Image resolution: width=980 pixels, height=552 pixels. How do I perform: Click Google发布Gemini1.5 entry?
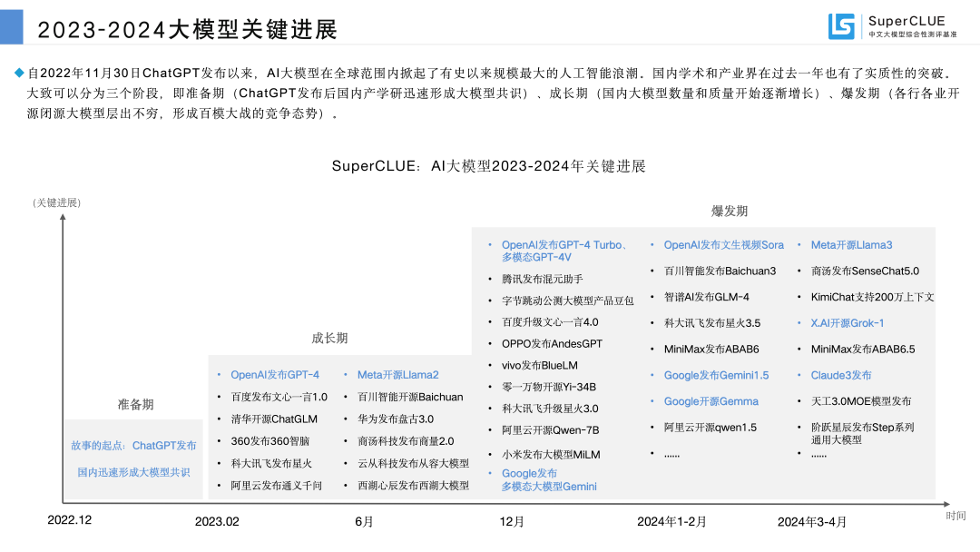click(716, 376)
